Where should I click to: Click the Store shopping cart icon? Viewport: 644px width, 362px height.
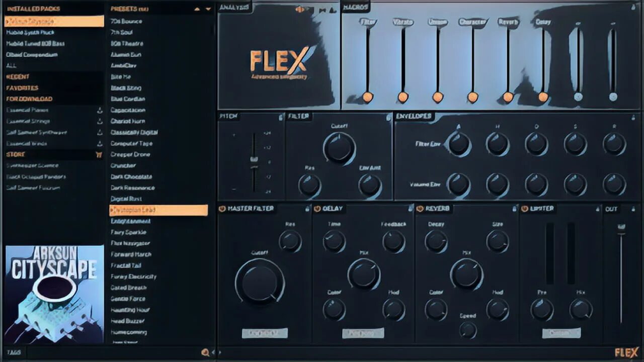tap(99, 155)
